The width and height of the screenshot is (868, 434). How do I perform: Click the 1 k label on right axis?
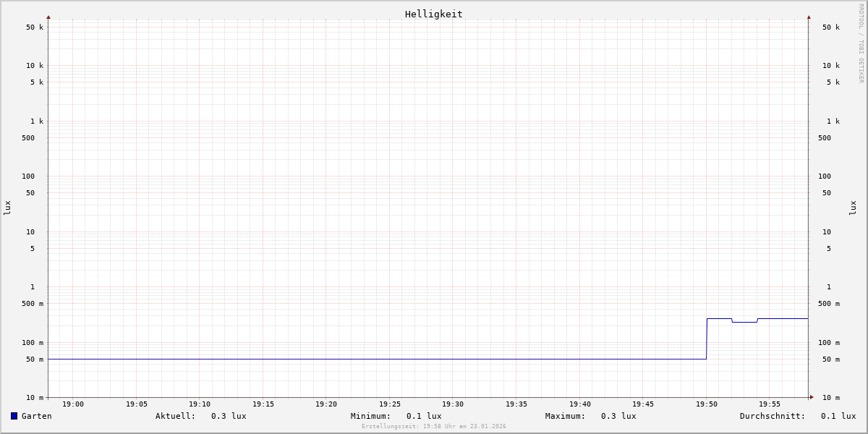pyautogui.click(x=833, y=122)
